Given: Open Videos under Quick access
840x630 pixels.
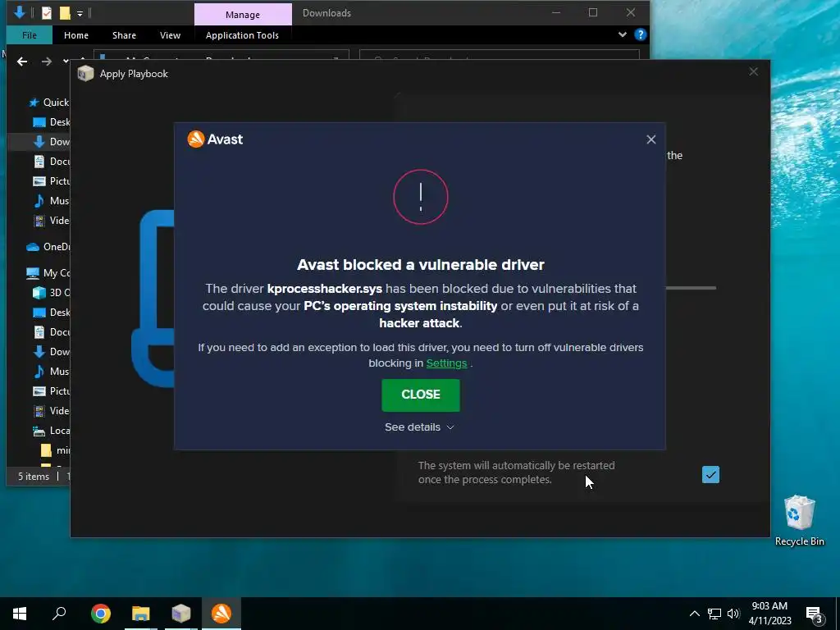Looking at the screenshot, I should [51, 220].
